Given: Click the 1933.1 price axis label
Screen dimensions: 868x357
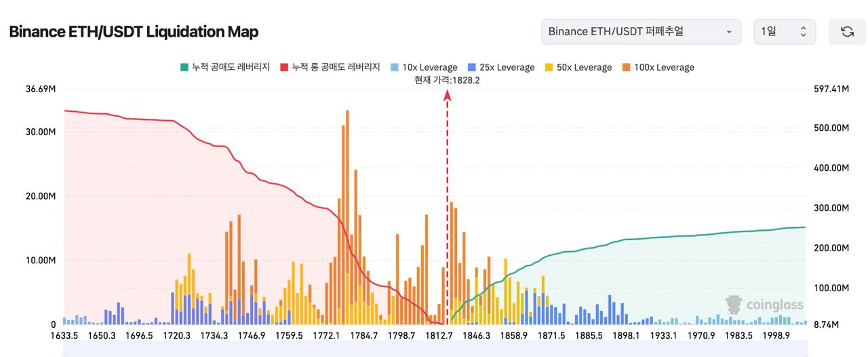Looking at the screenshot, I should click(663, 335).
